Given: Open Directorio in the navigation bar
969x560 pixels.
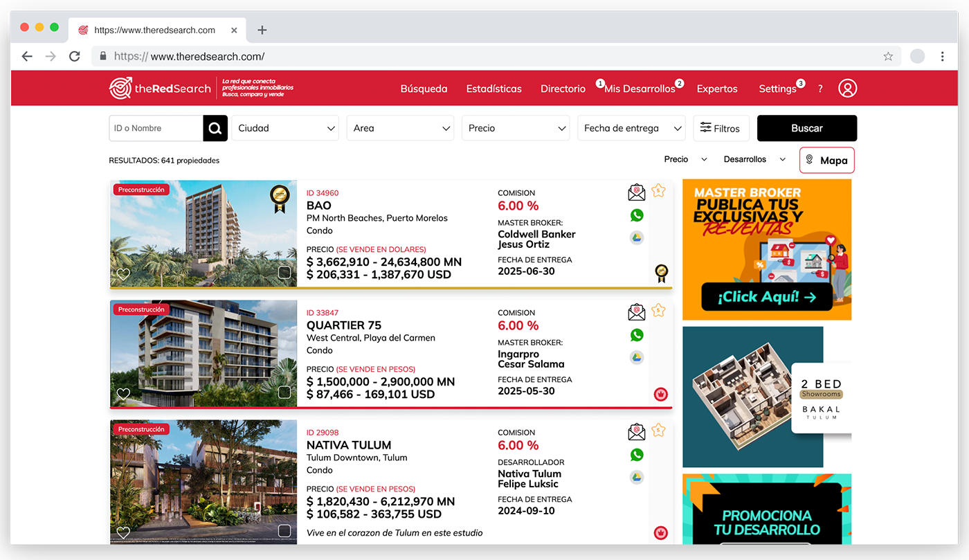Looking at the screenshot, I should (563, 89).
